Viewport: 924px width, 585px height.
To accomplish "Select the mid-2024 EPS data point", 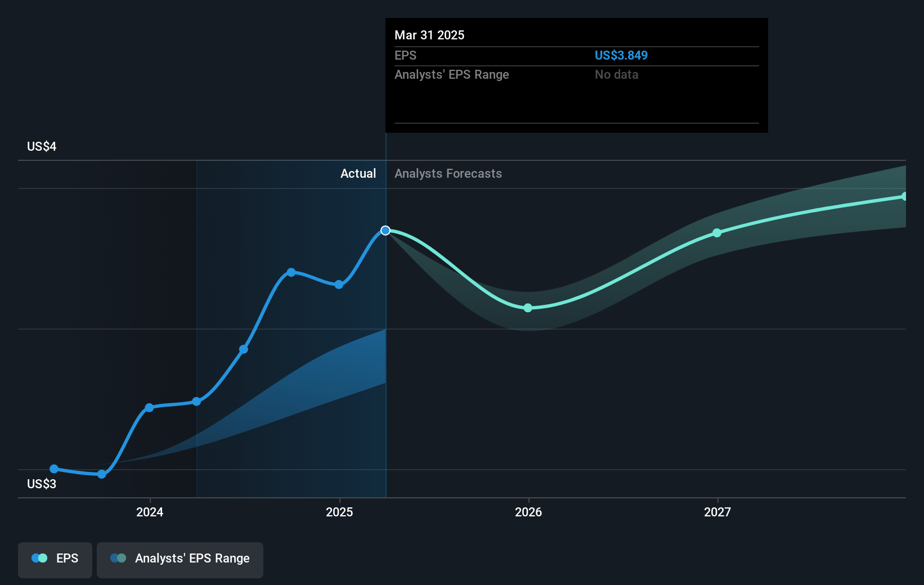I will pos(244,349).
